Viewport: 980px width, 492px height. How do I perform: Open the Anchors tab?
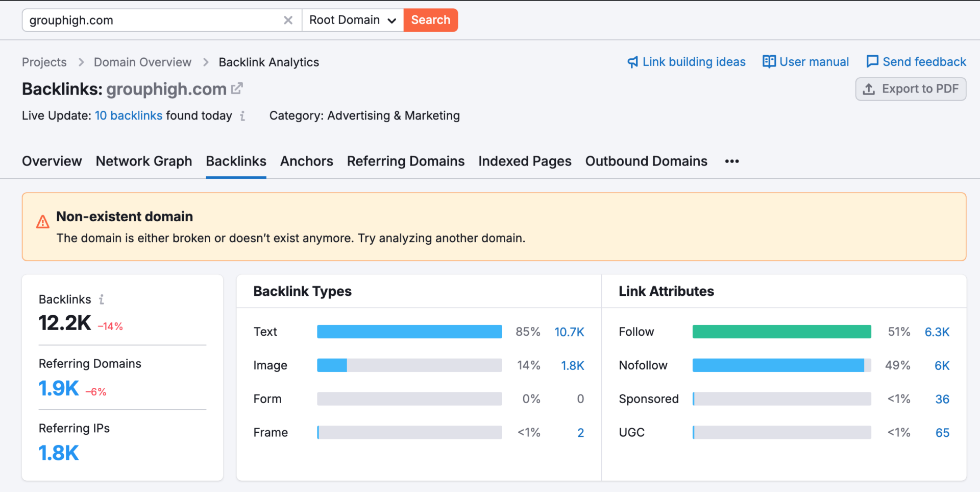(x=307, y=161)
